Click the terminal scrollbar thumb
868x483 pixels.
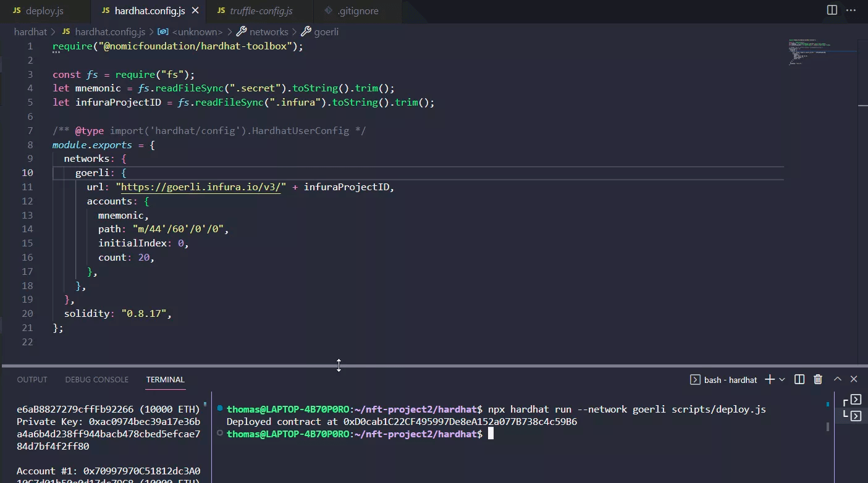coord(828,426)
